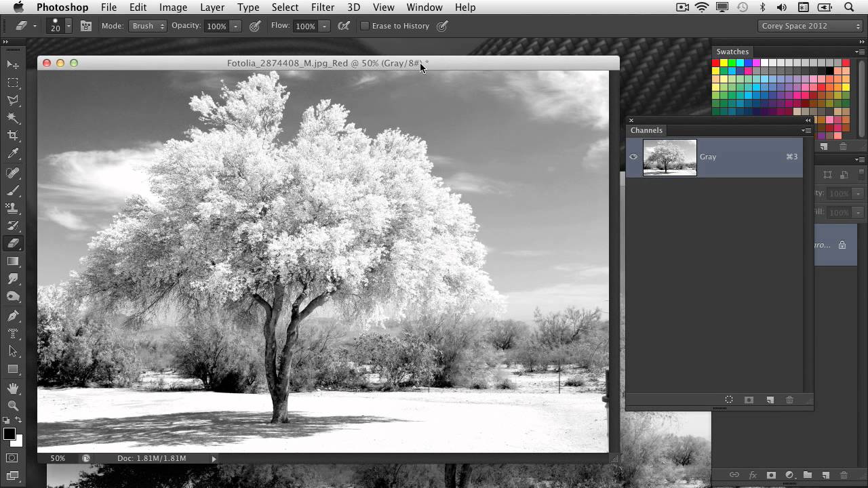Viewport: 868px width, 488px height.
Task: Open the Image menu
Action: 173,7
